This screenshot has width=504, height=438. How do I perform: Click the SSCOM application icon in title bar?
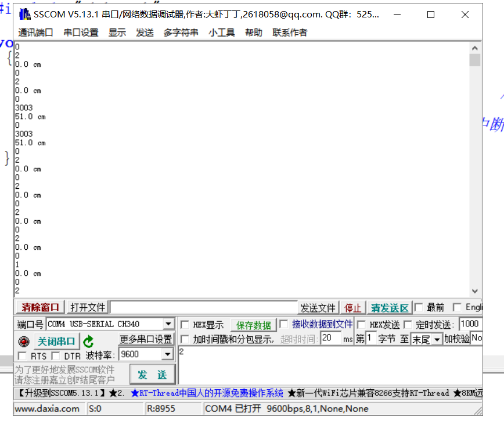pos(25,15)
